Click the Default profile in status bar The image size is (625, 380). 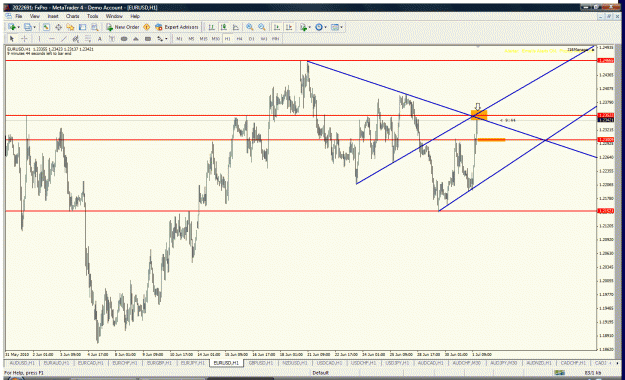pyautogui.click(x=320, y=373)
